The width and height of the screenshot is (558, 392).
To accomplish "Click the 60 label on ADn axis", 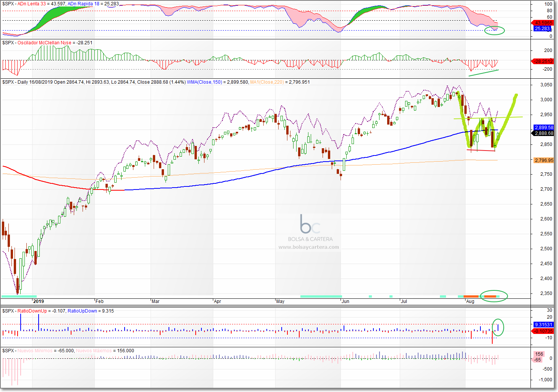I will pos(550,17).
